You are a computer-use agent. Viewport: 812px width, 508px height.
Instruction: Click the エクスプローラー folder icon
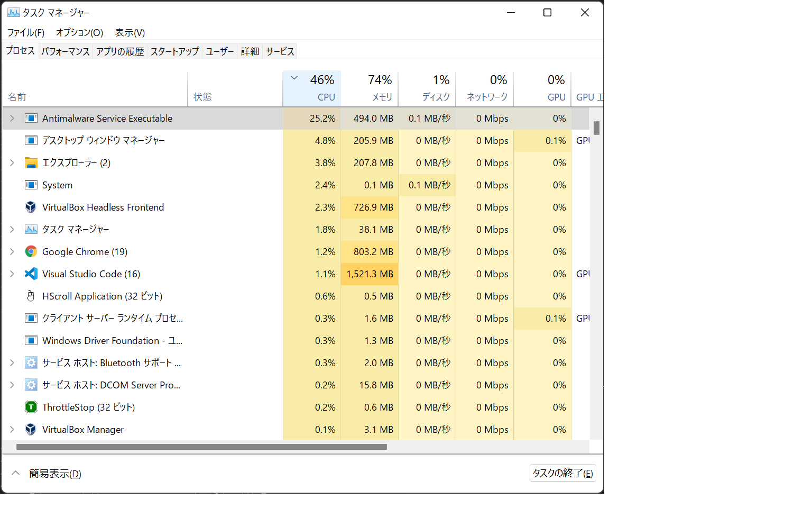pos(31,163)
